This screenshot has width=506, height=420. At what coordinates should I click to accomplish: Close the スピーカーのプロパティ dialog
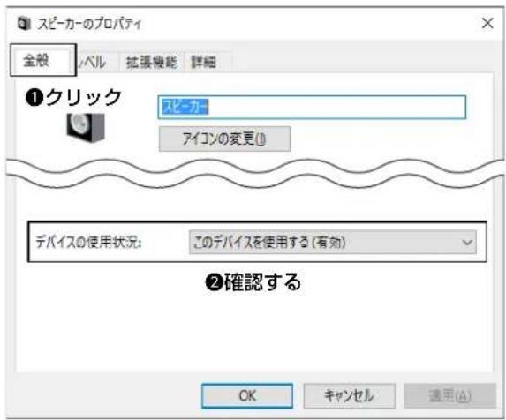487,23
